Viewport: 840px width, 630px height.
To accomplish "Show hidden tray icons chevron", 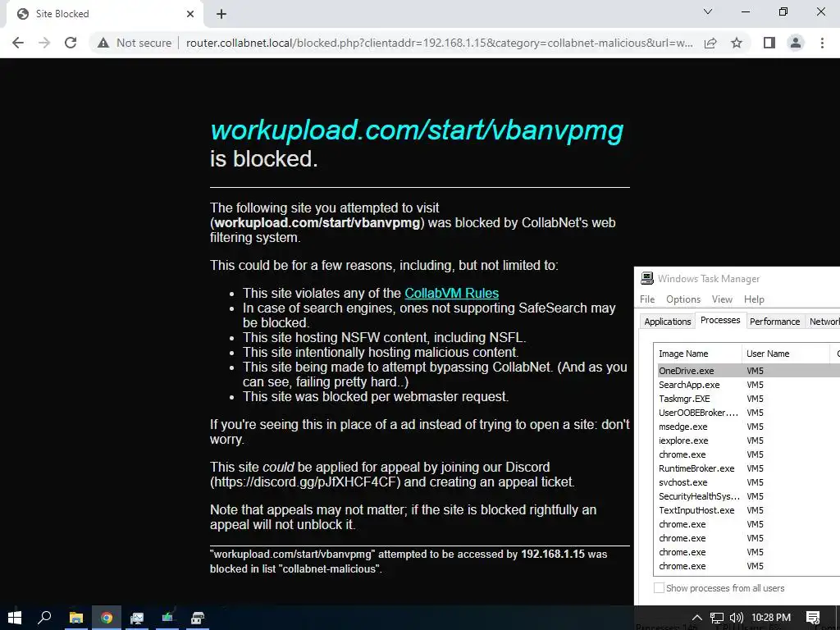I will tap(697, 618).
